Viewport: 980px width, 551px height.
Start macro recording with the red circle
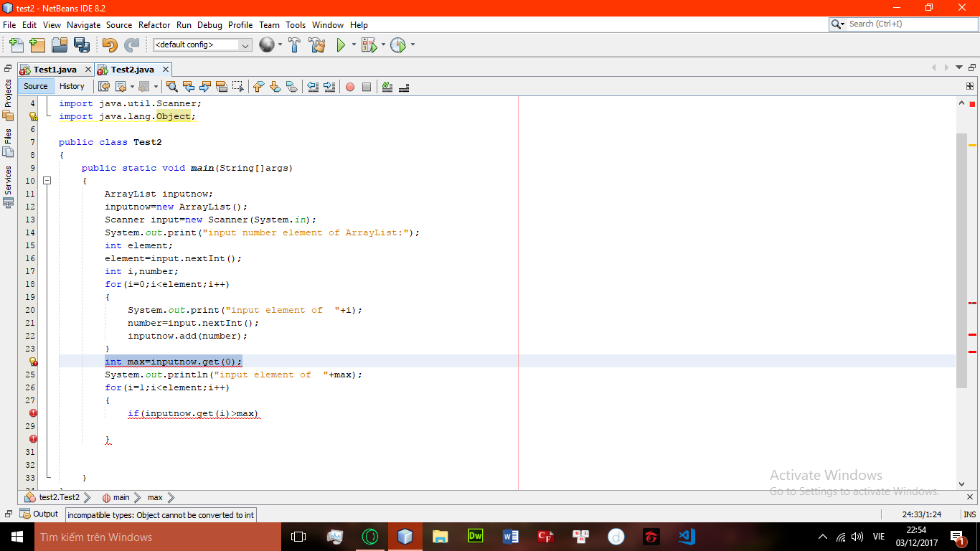point(350,87)
